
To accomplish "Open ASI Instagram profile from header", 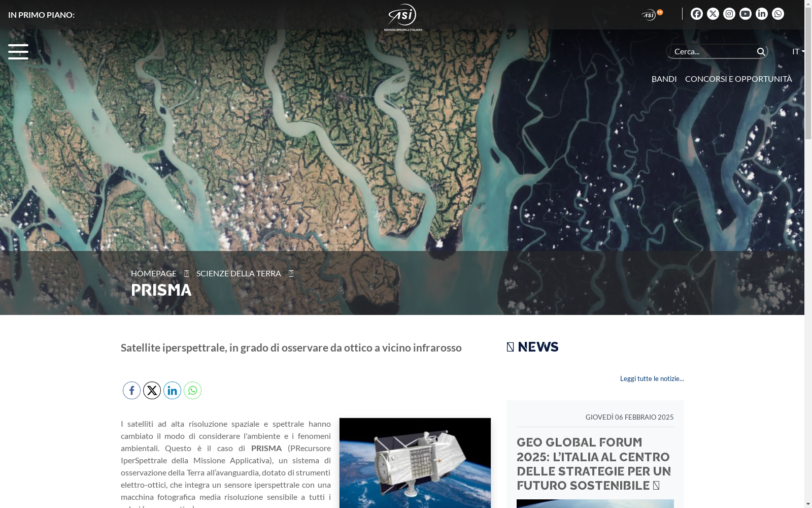I will (729, 14).
